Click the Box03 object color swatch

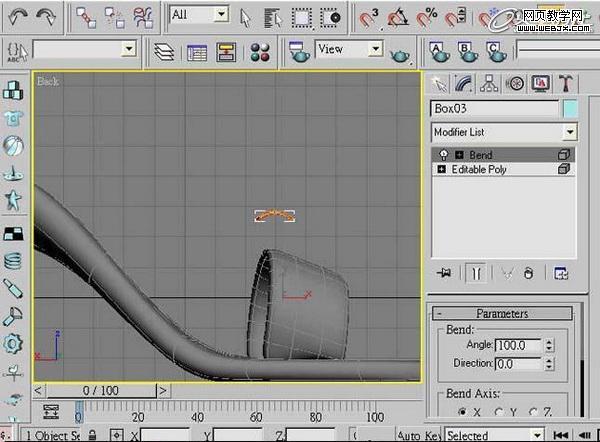click(x=570, y=109)
